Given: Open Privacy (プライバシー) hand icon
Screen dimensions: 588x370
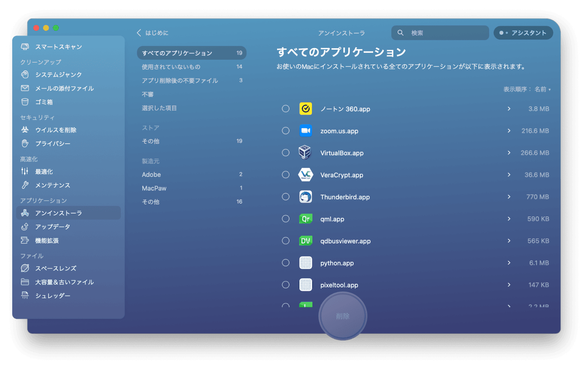Looking at the screenshot, I should pyautogui.click(x=25, y=144).
